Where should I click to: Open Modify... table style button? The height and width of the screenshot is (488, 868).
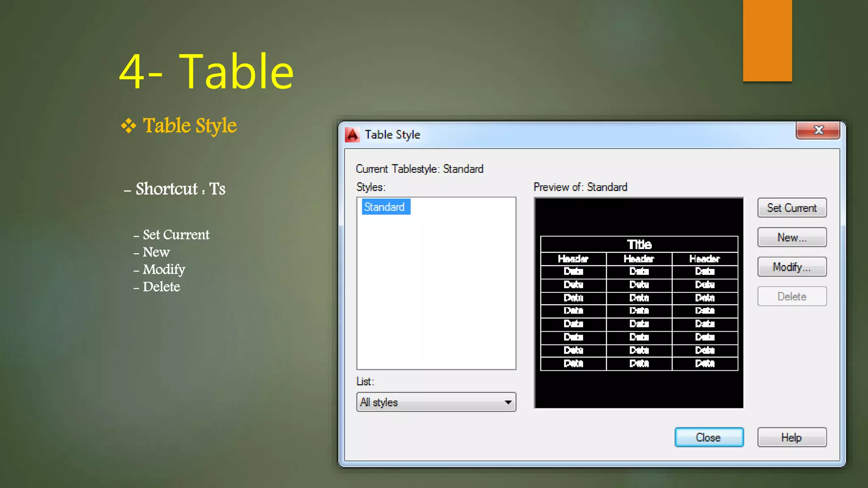[792, 267]
